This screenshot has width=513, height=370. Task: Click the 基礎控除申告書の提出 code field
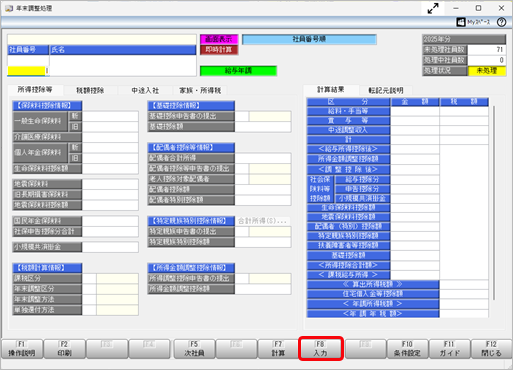pyautogui.click(x=242, y=116)
